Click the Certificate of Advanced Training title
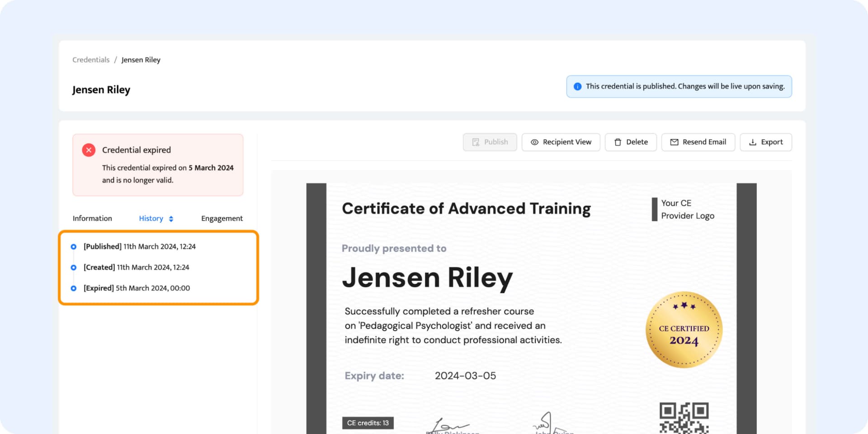 [466, 208]
